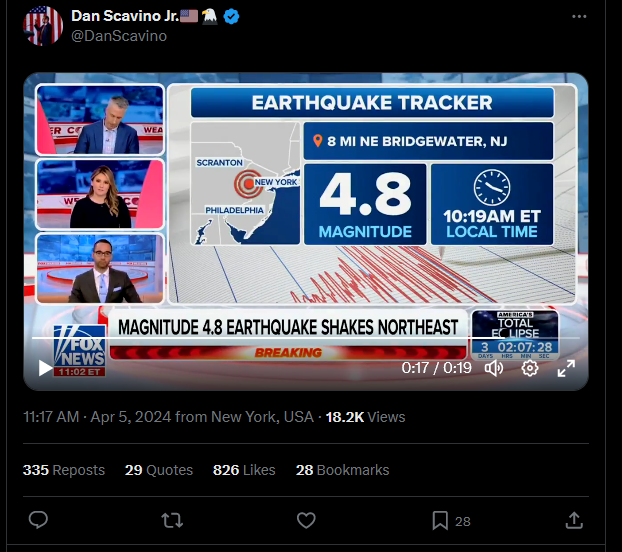The width and height of the screenshot is (622, 552).
Task: View the 29 Quotes list
Action: coord(159,470)
